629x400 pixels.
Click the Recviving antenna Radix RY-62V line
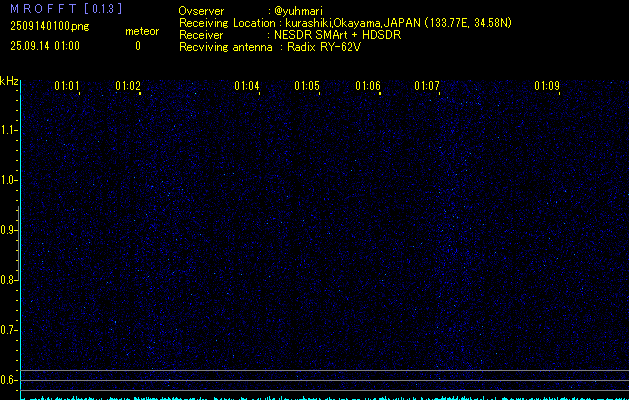click(x=270, y=47)
